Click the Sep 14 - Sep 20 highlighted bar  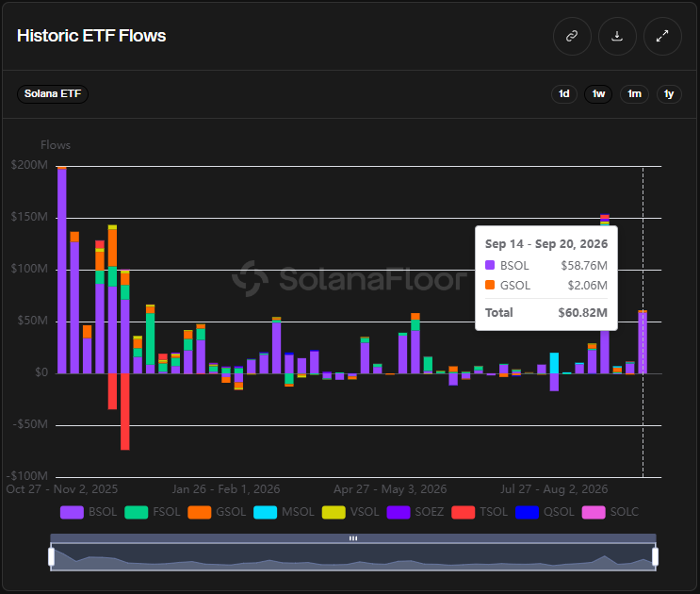point(643,342)
